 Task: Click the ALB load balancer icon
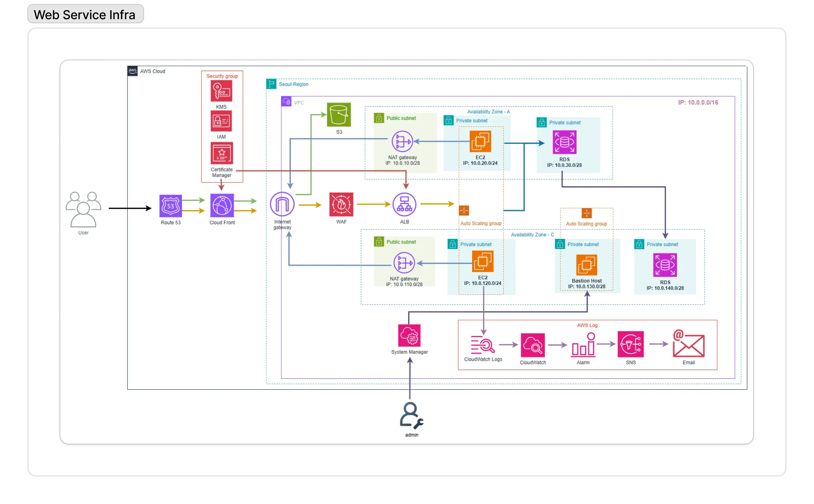(x=405, y=204)
